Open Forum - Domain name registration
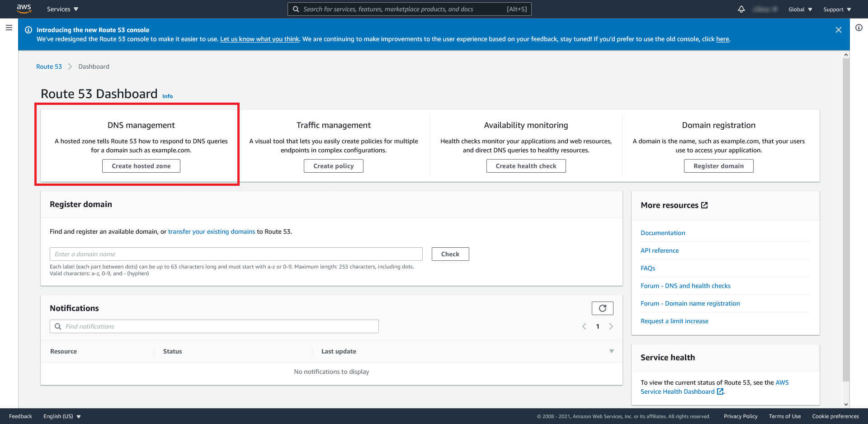Image resolution: width=868 pixels, height=424 pixels. tap(690, 303)
